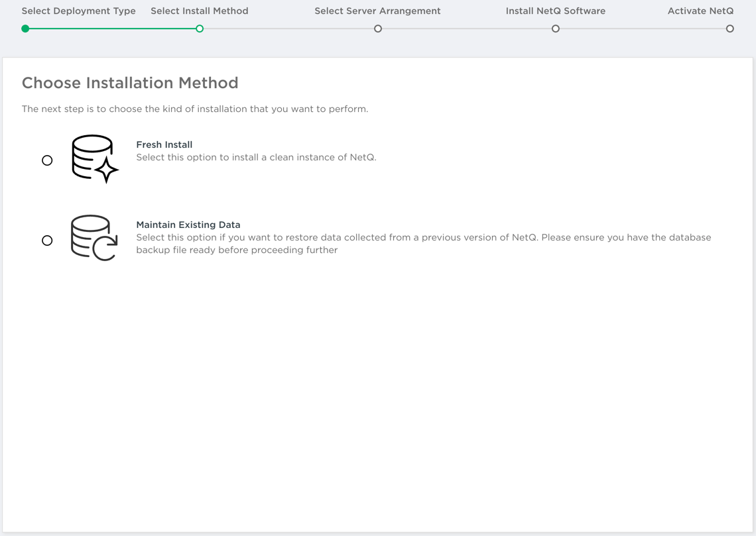Click the Select Server Arrangement step circle
Viewport: 756px width, 536px height.
point(378,28)
